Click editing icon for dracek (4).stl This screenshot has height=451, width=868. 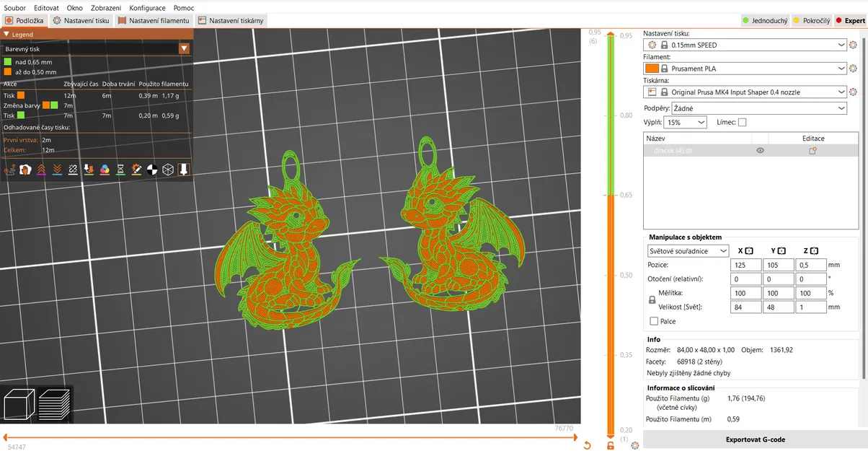pyautogui.click(x=812, y=151)
